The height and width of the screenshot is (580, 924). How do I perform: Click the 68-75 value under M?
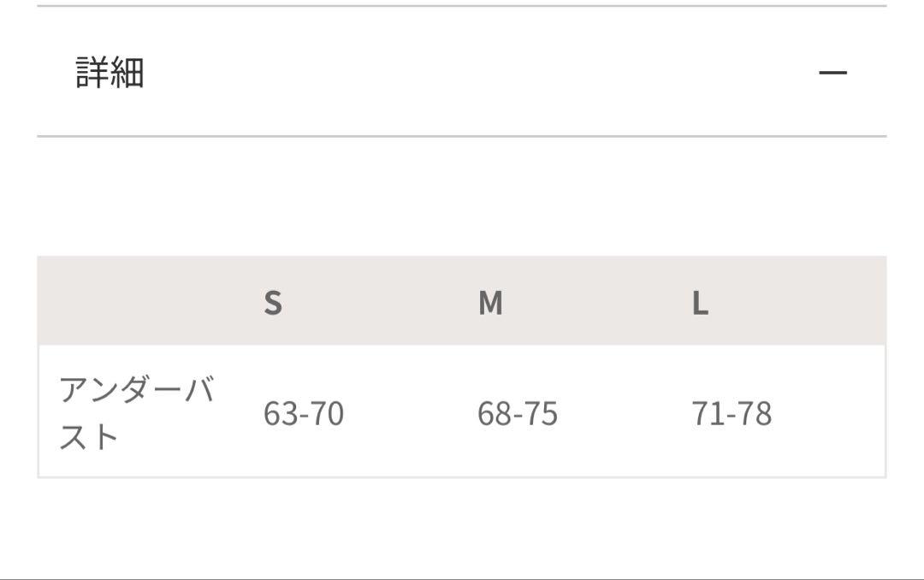518,413
